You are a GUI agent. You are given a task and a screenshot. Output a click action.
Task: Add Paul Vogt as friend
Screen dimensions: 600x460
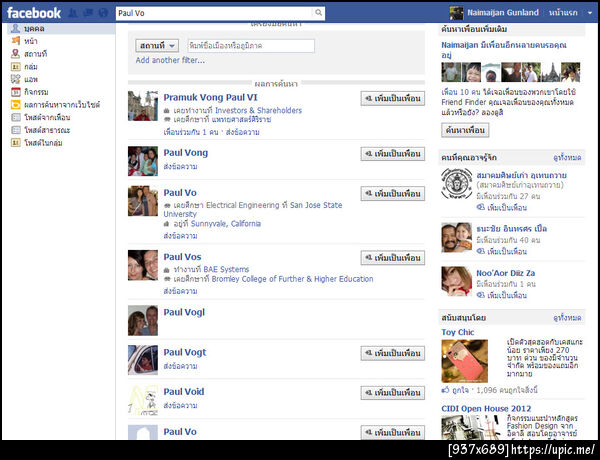(x=393, y=353)
